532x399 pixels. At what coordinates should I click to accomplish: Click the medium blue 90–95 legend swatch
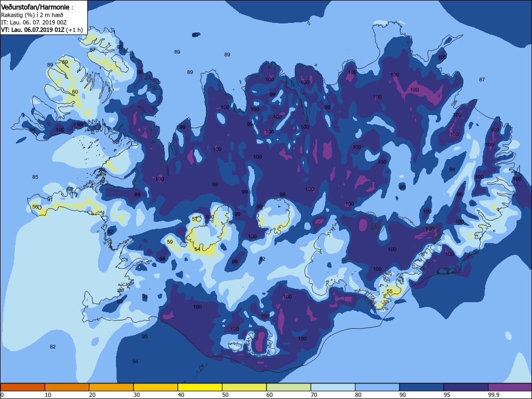tap(422, 387)
